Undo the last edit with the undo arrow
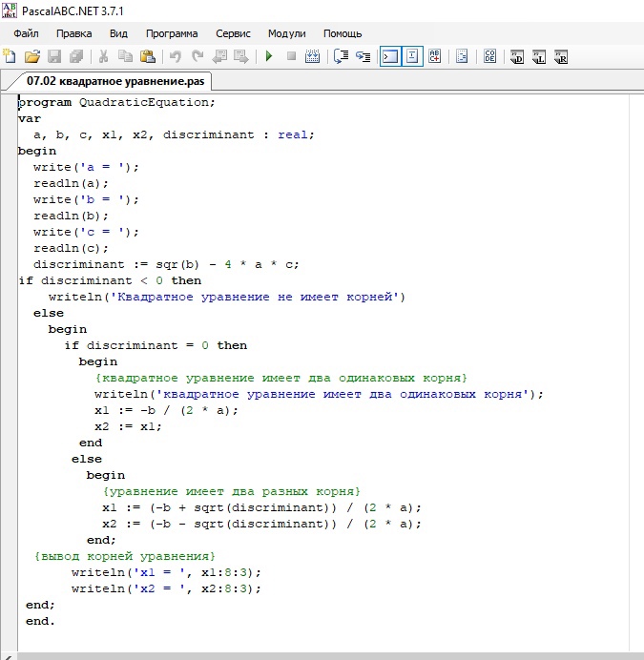 click(176, 56)
